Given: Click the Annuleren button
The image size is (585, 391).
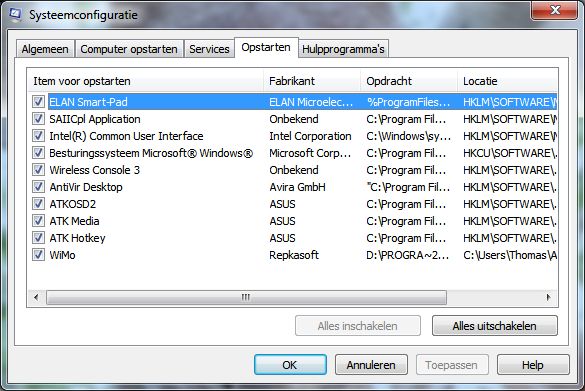Looking at the screenshot, I should pos(371,365).
